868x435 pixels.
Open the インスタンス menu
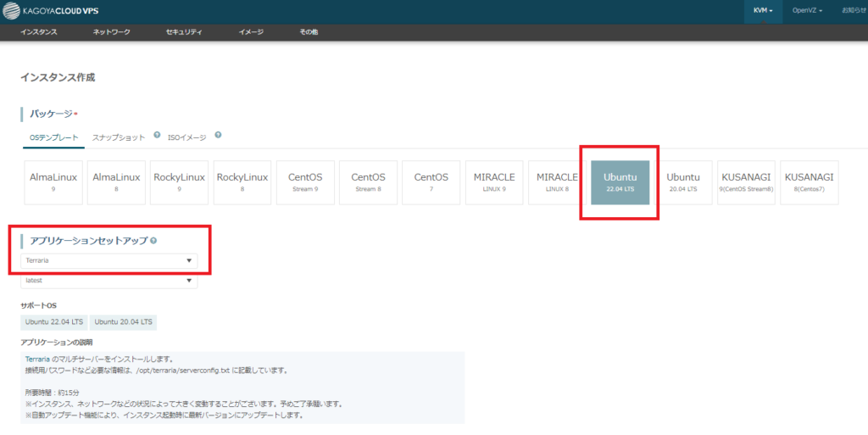click(39, 31)
